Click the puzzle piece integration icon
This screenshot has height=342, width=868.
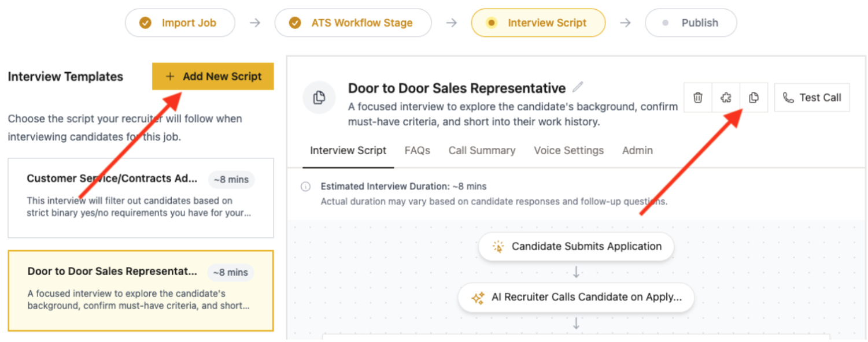pos(726,98)
